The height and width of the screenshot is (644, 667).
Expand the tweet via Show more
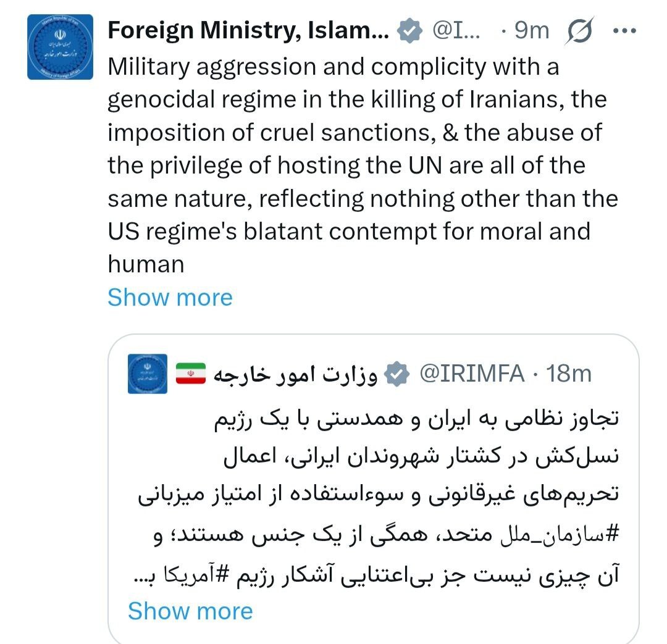coord(169,298)
